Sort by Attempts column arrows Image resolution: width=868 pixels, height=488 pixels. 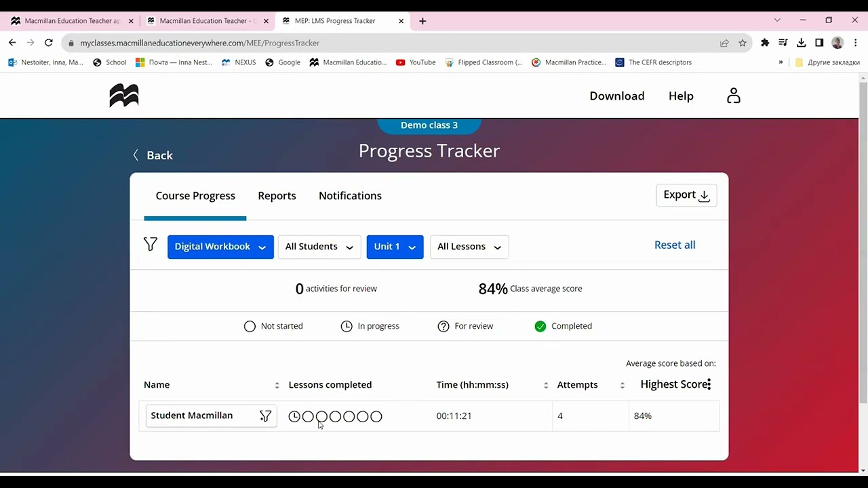click(622, 385)
